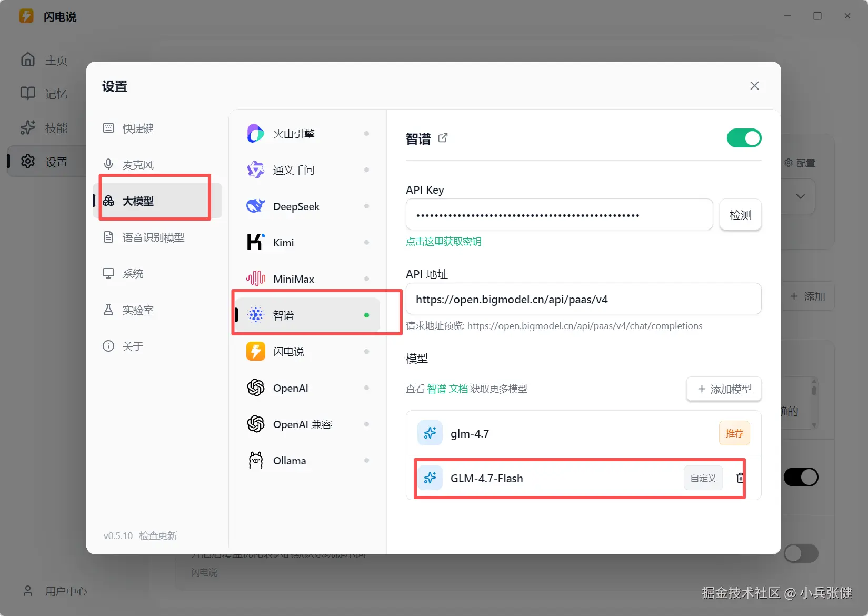Click the 语音识别模型 document icon
This screenshot has width=868, height=616.
(x=108, y=237)
